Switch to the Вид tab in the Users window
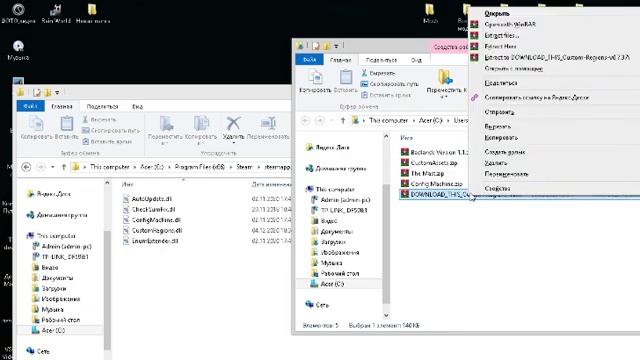The width and height of the screenshot is (640, 360). (416, 60)
